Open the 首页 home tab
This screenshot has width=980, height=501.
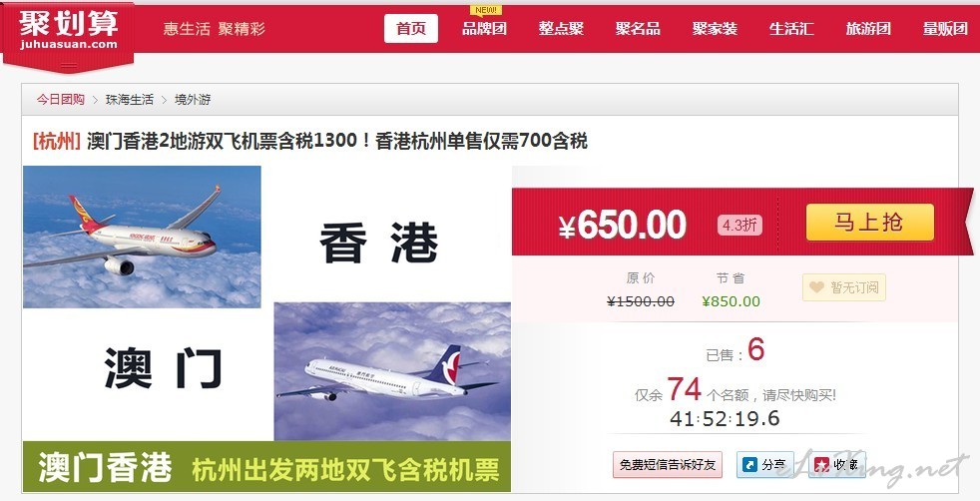tap(410, 29)
